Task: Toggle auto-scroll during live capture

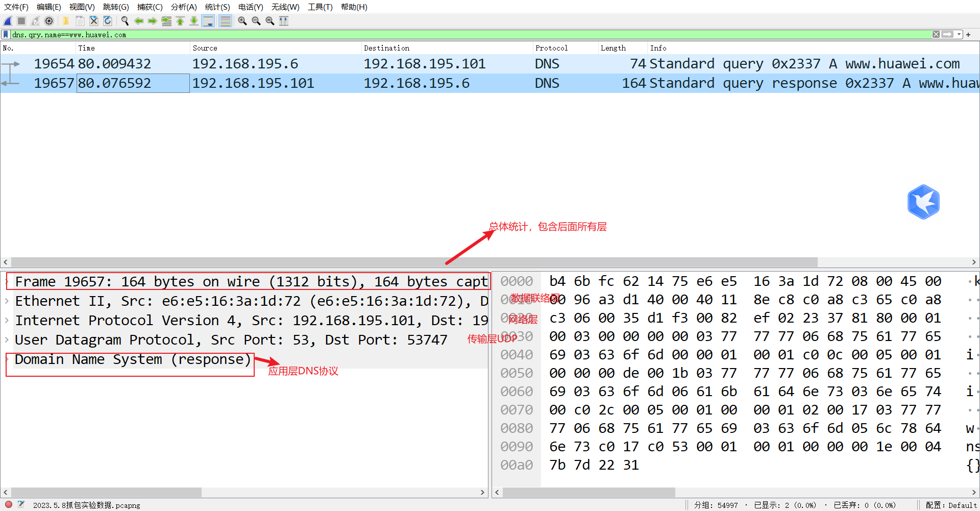Action: tap(208, 21)
